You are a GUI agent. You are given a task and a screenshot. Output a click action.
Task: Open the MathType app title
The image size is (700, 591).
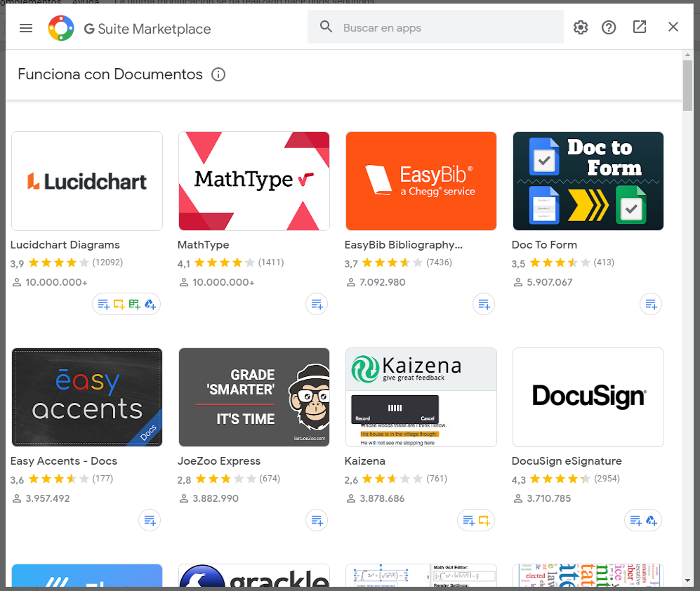click(x=204, y=245)
